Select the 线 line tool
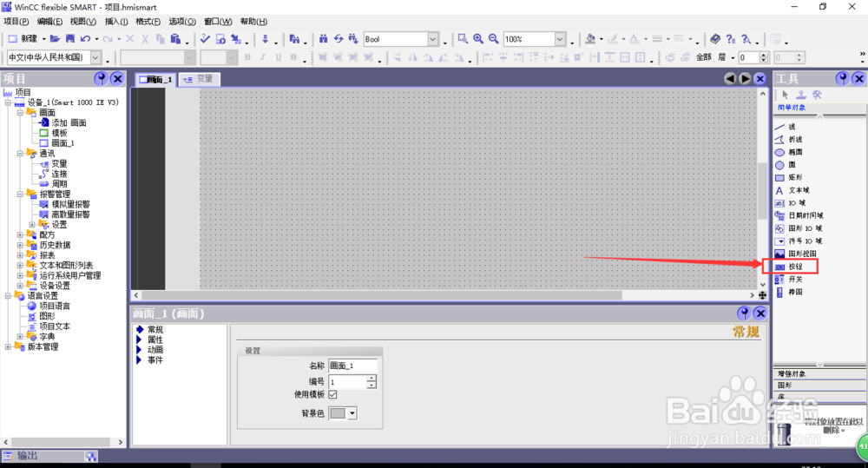 point(792,127)
